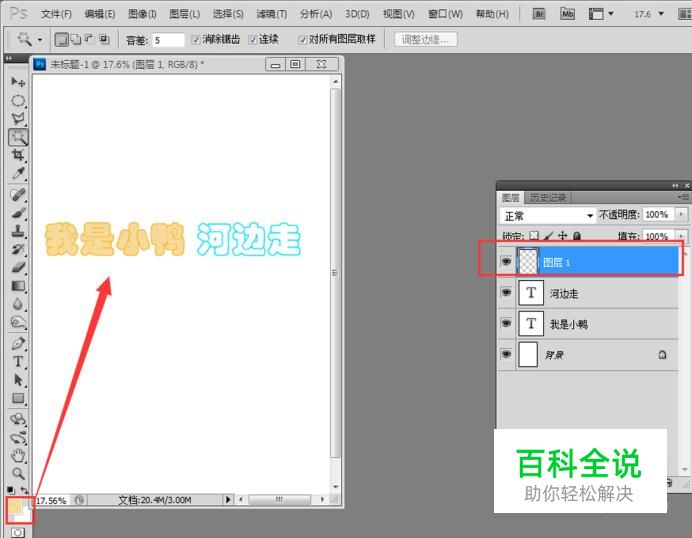
Task: Hide the 背景 background layer
Action: (506, 354)
